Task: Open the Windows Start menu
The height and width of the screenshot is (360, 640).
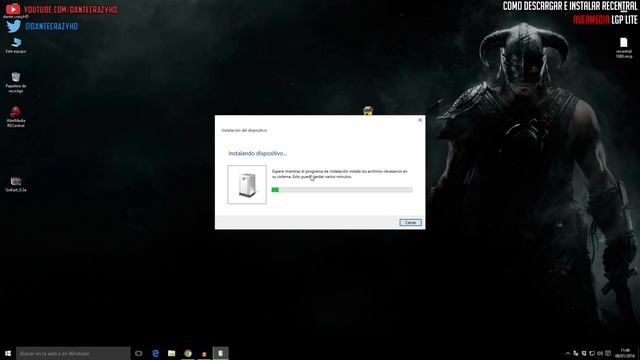Action: (8, 353)
